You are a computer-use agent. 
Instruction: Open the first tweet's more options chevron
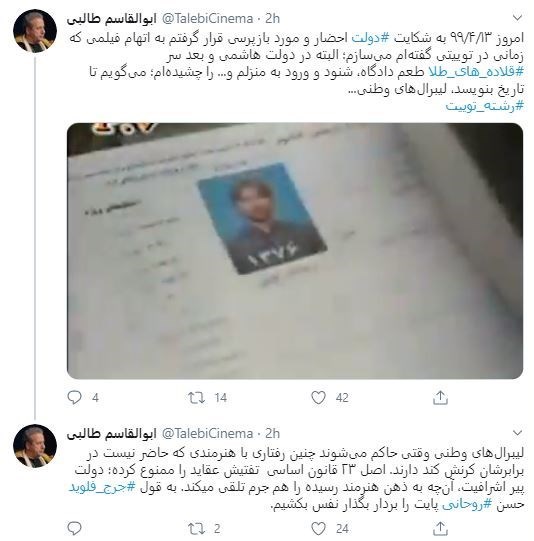point(517,18)
